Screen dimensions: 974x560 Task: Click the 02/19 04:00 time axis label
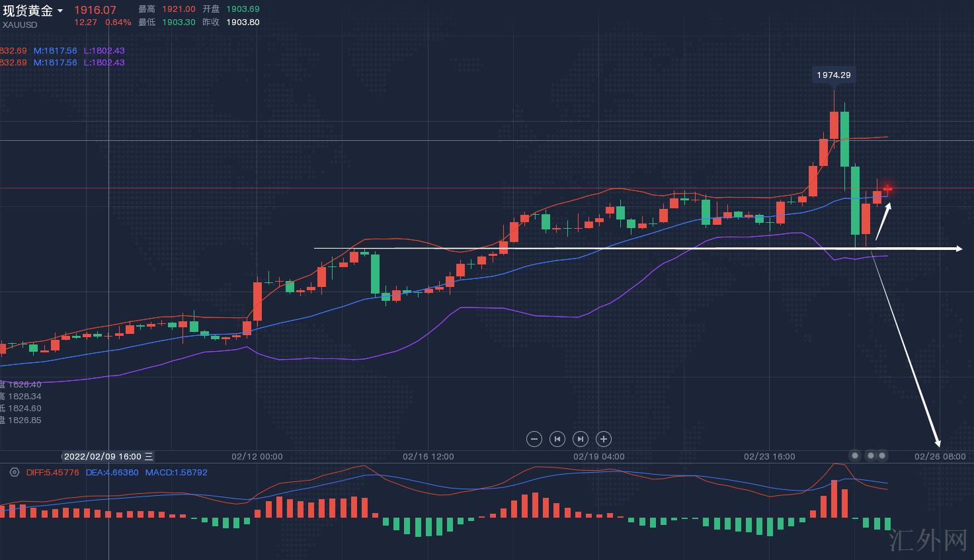[x=598, y=456]
